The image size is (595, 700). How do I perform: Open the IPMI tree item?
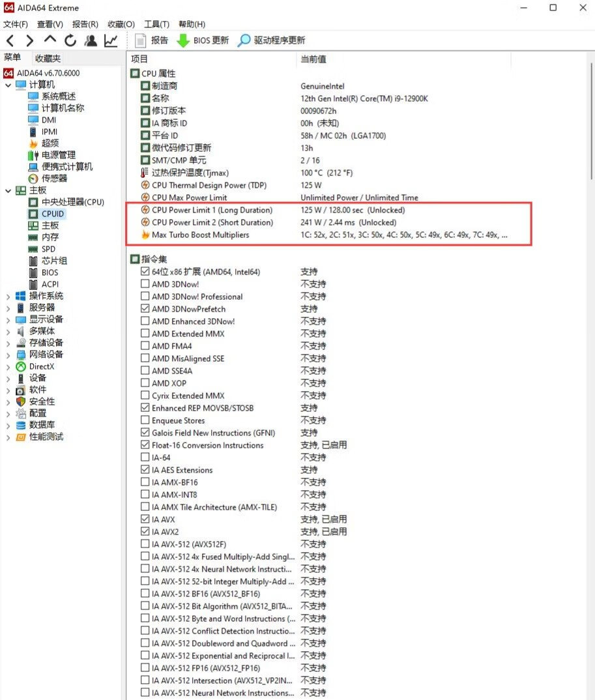click(x=50, y=131)
